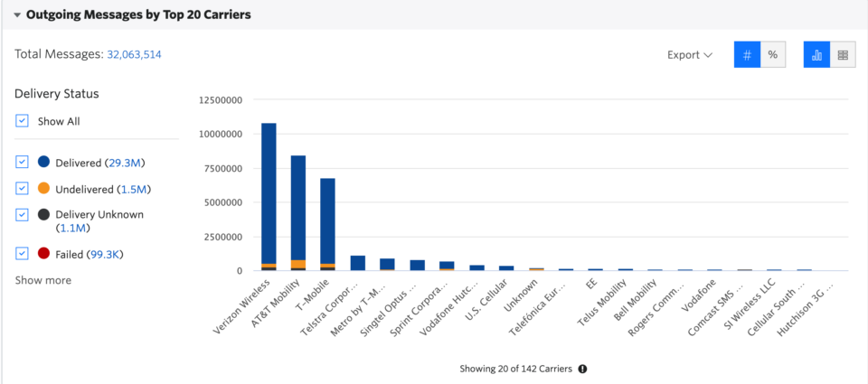Screen dimensions: 868x384
Task: Click the blue Delivered legend dot
Action: [43, 162]
